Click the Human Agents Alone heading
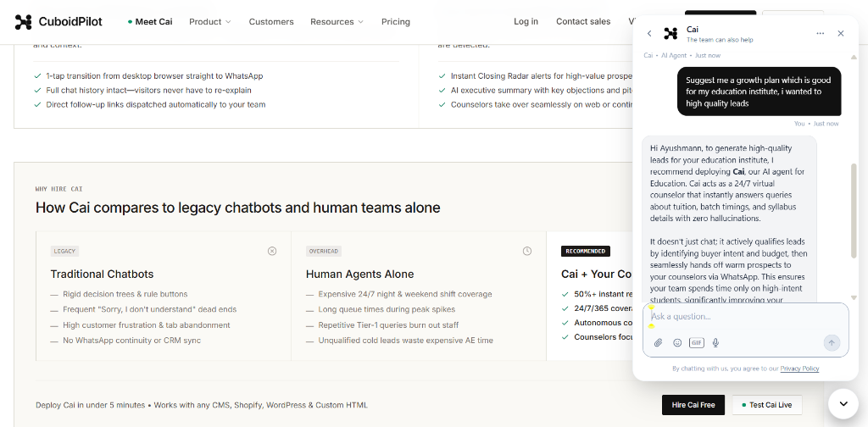The height and width of the screenshot is (427, 868). pos(359,274)
